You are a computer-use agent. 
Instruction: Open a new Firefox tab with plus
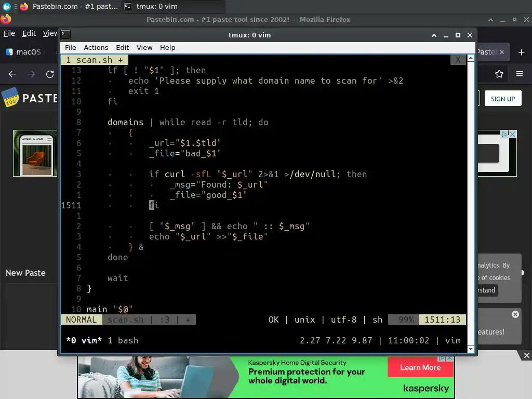(522, 52)
